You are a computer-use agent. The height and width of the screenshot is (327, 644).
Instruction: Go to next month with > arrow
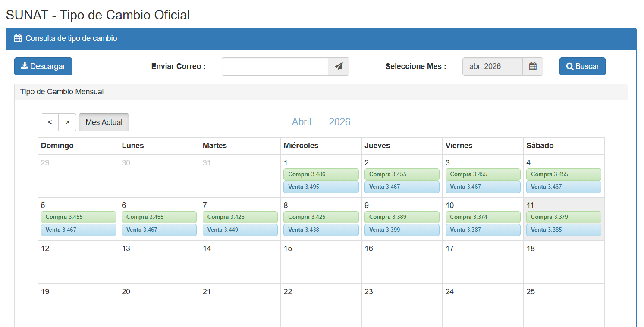pyautogui.click(x=67, y=122)
